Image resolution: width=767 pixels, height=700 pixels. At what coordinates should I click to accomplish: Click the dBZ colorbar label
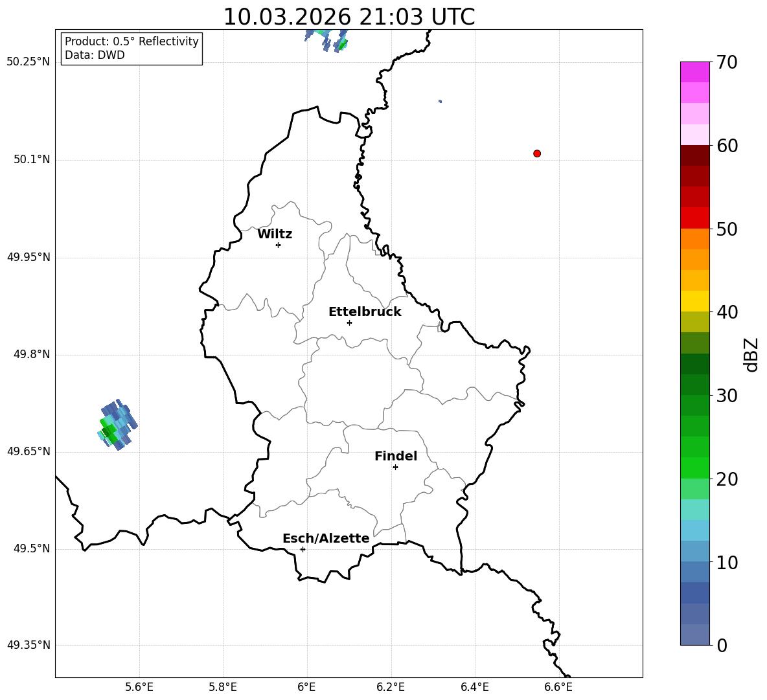(x=751, y=354)
